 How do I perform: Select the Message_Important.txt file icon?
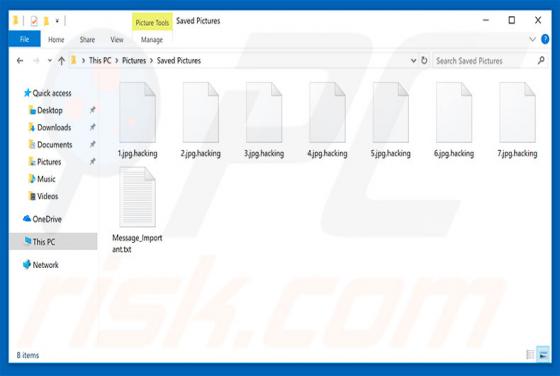point(138,197)
